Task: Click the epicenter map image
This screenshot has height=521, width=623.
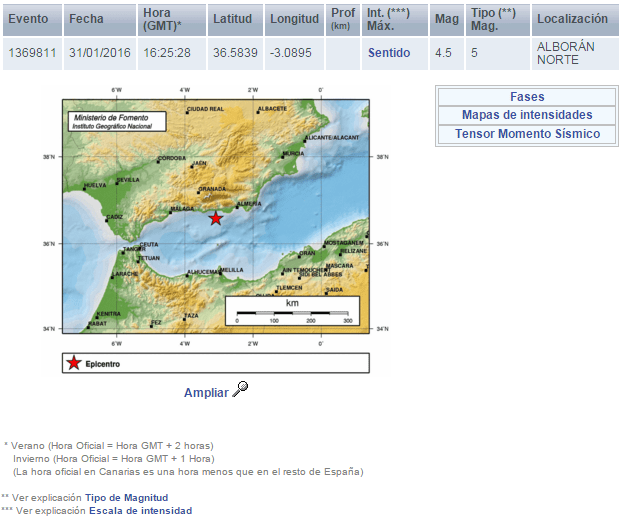Action: [216, 230]
